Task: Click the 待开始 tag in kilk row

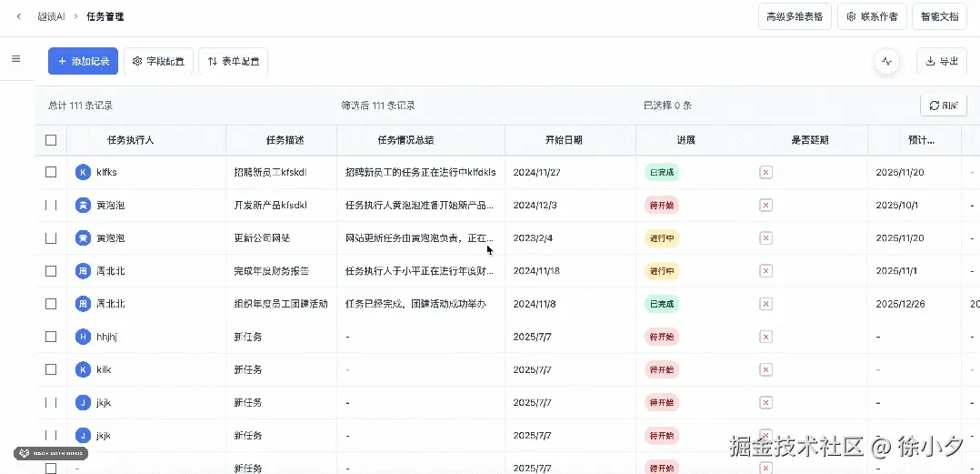Action: click(661, 369)
